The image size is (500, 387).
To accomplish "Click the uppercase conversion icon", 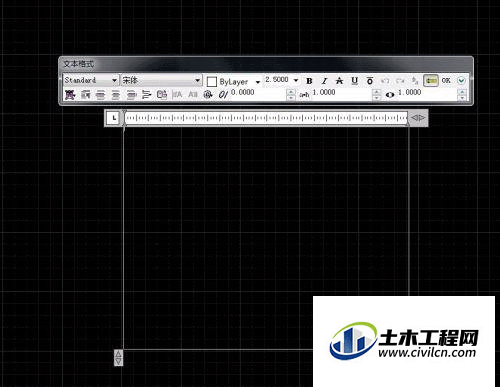I will coord(177,95).
